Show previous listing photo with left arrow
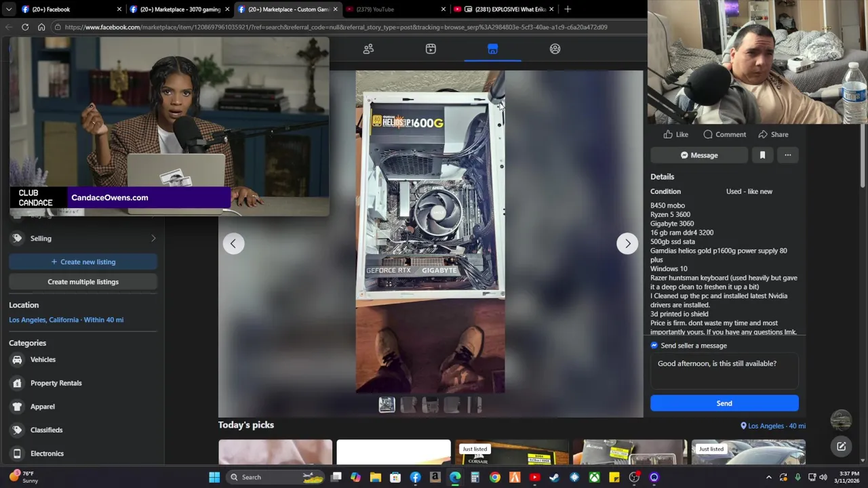Image resolution: width=868 pixels, height=488 pixels. pyautogui.click(x=233, y=243)
